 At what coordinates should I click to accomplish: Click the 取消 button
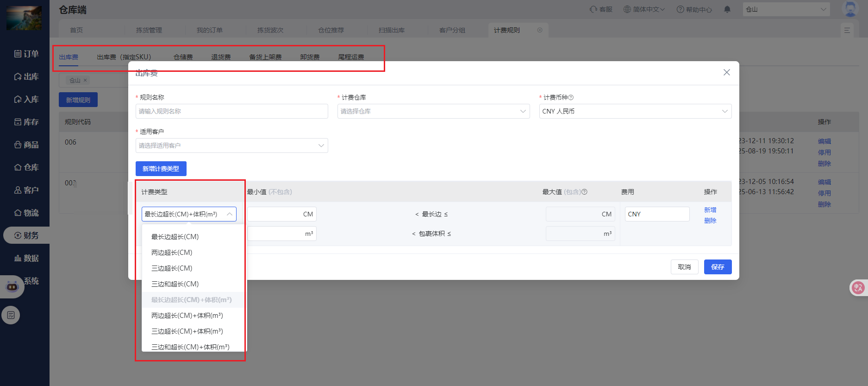click(684, 267)
